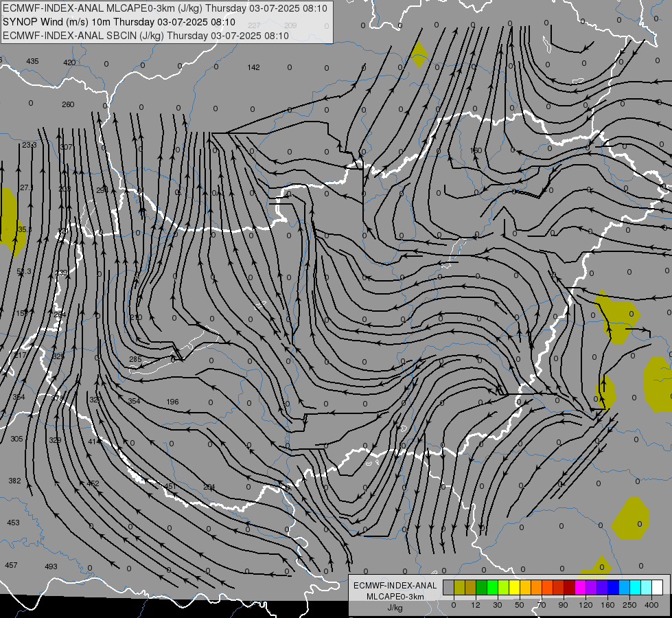The image size is (672, 618).
Task: Click the legend tick label 12
Action: click(476, 605)
